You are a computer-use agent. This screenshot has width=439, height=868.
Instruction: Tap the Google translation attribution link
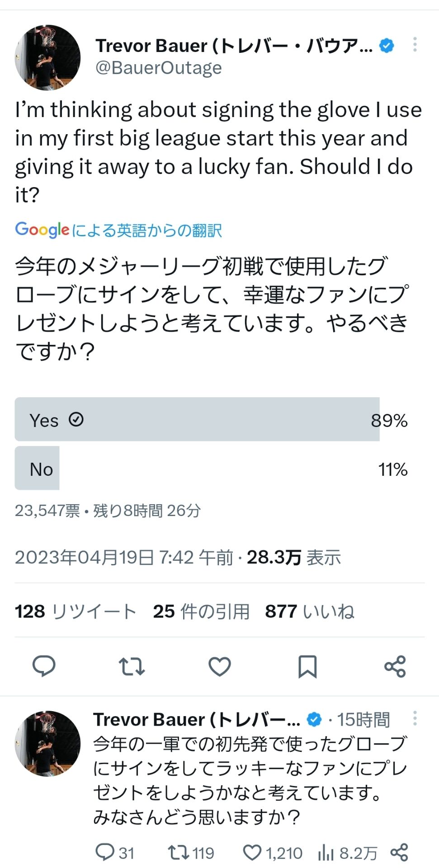(118, 230)
